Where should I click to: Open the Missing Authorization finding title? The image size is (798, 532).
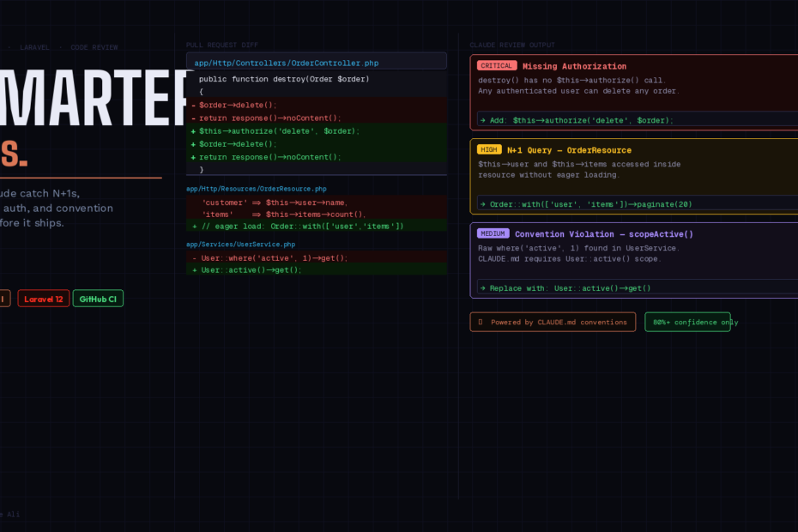[574, 66]
